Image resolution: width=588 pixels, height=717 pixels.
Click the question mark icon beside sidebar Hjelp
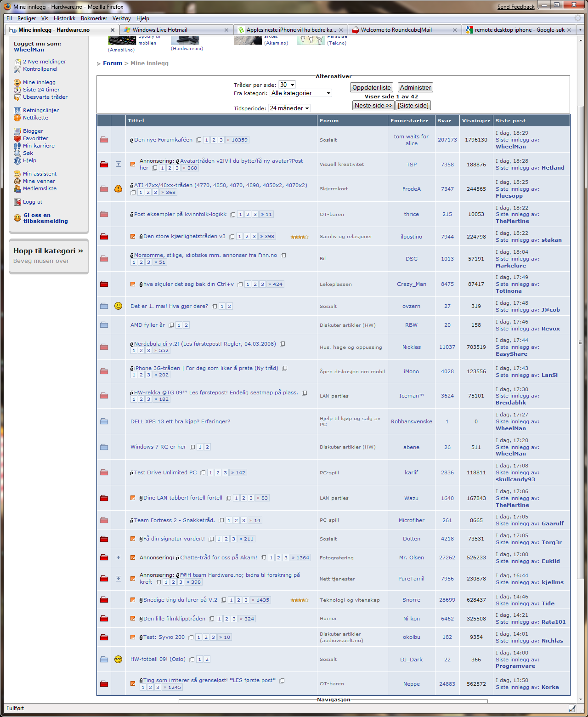(17, 161)
